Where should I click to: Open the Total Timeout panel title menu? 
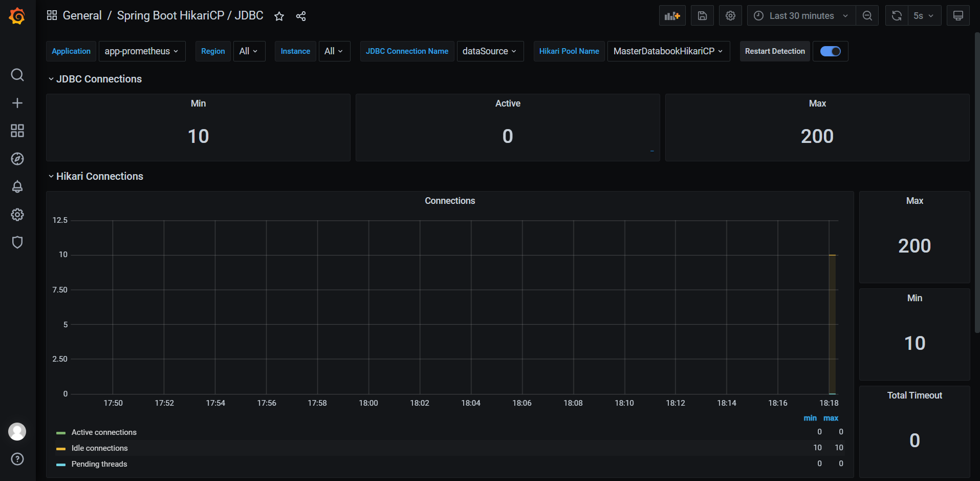tap(914, 395)
